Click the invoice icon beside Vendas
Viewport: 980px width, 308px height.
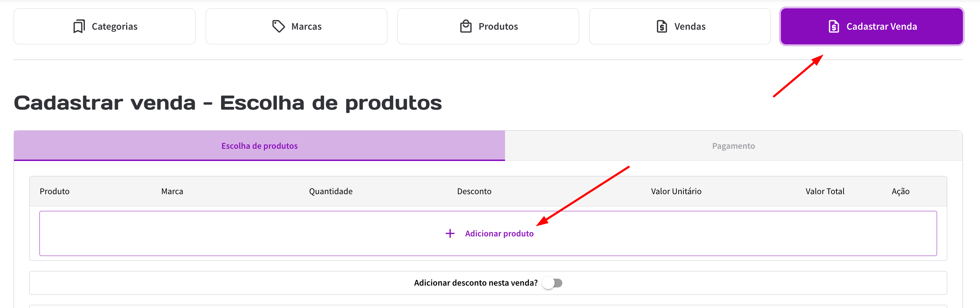pos(661,27)
